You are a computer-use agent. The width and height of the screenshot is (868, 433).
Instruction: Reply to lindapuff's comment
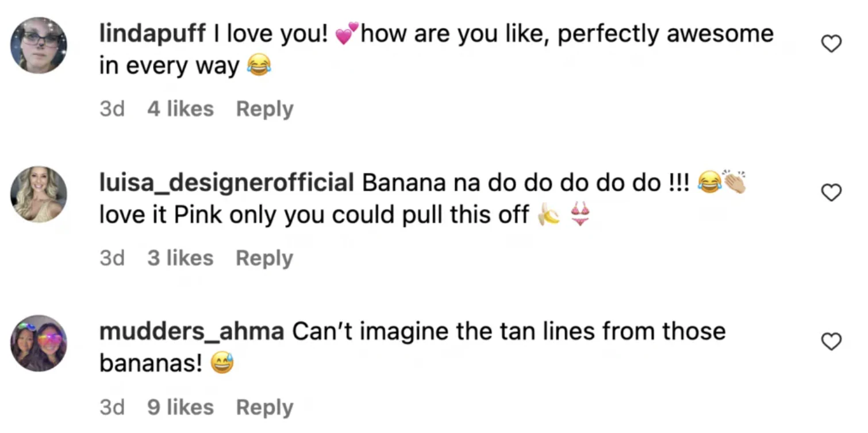tap(264, 109)
